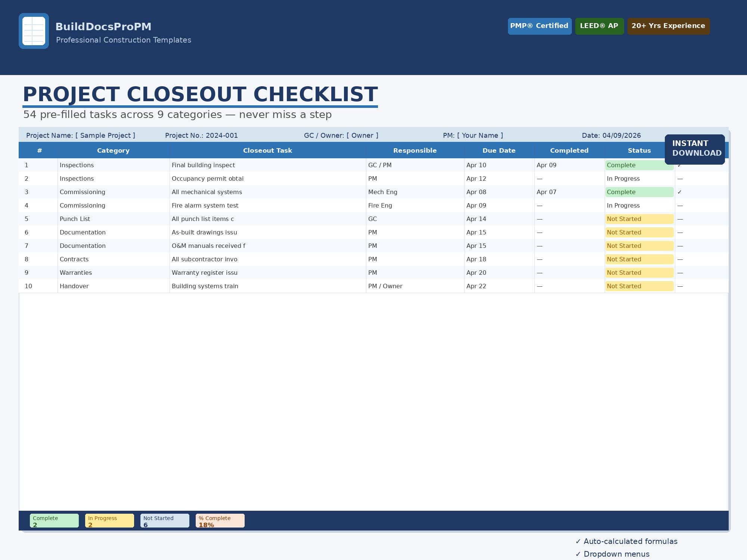Select the 'Final building inspect' task cell
This screenshot has height=560, width=747.
(x=268, y=165)
